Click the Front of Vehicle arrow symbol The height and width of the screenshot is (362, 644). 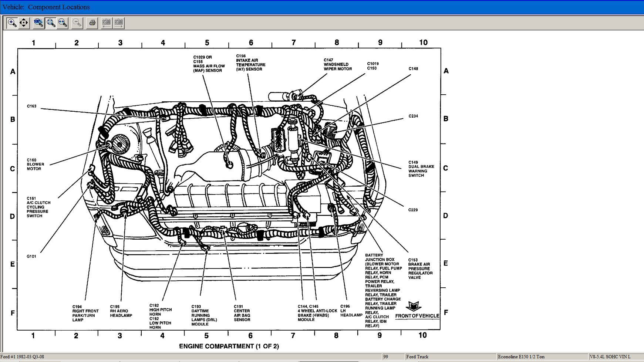coord(413,307)
